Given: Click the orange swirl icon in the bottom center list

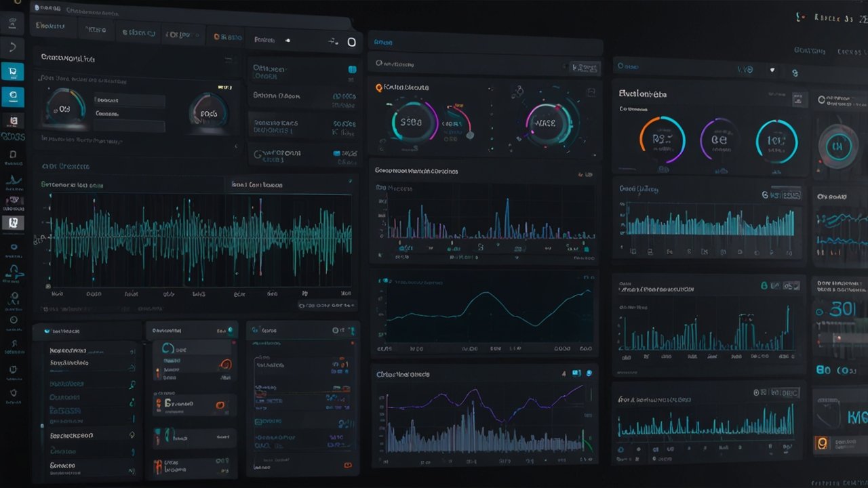Looking at the screenshot, I should (x=226, y=364).
